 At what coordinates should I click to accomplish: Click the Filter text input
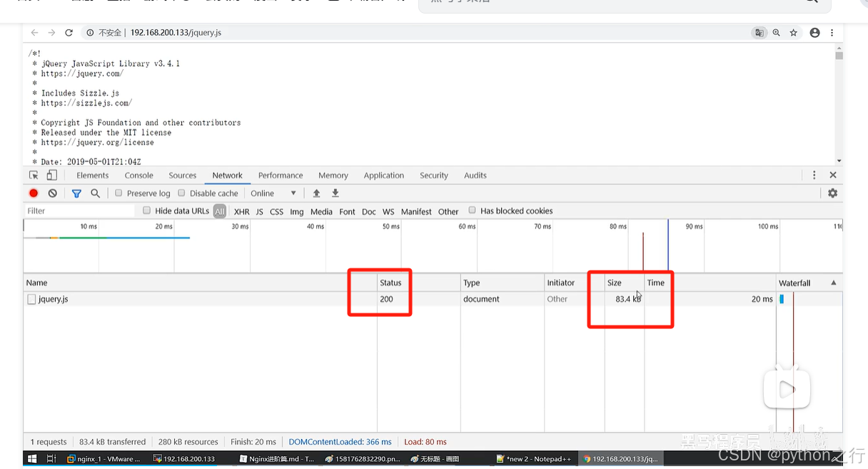pos(79,211)
